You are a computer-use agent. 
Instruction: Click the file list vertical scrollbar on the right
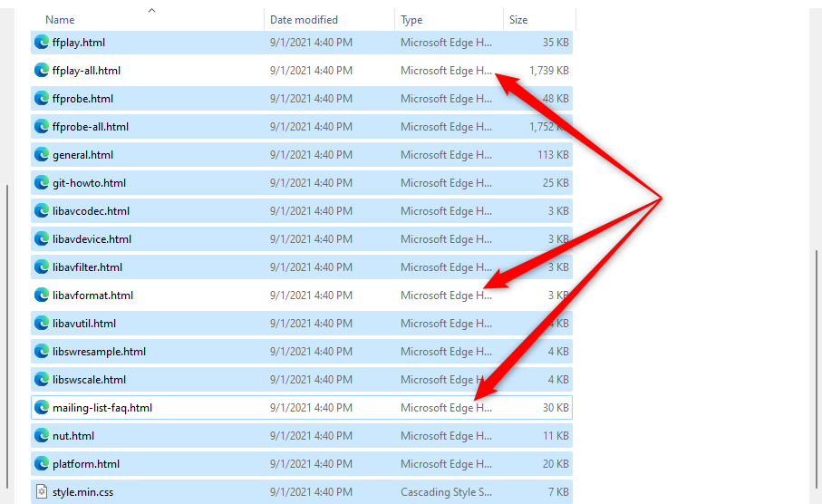(x=817, y=370)
